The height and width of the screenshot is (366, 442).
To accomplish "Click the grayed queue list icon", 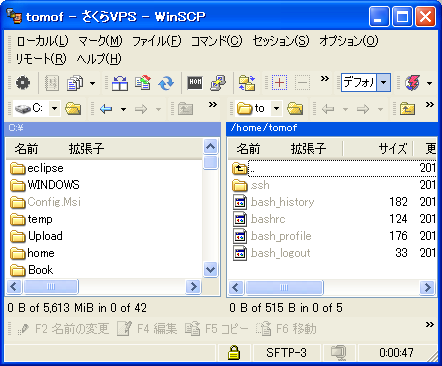I will [52, 83].
